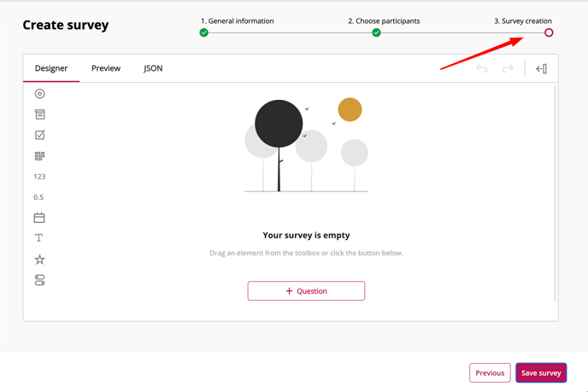The height and width of the screenshot is (392, 588).
Task: Go back with the Previous button
Action: click(490, 373)
